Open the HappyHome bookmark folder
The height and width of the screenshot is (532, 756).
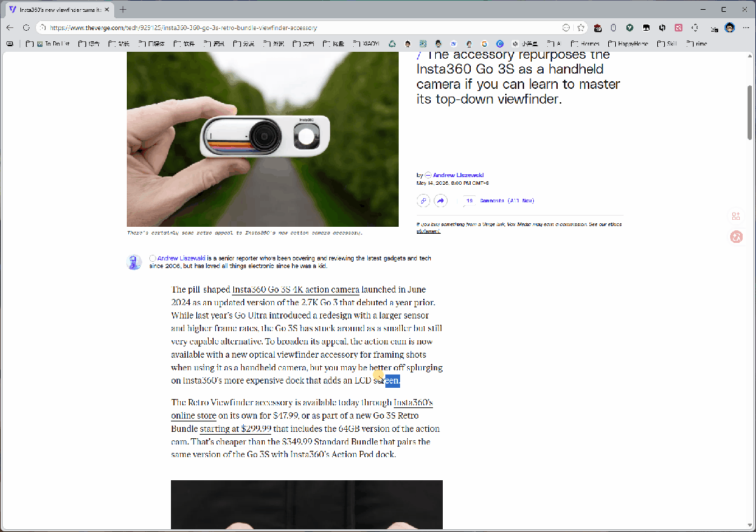click(628, 44)
